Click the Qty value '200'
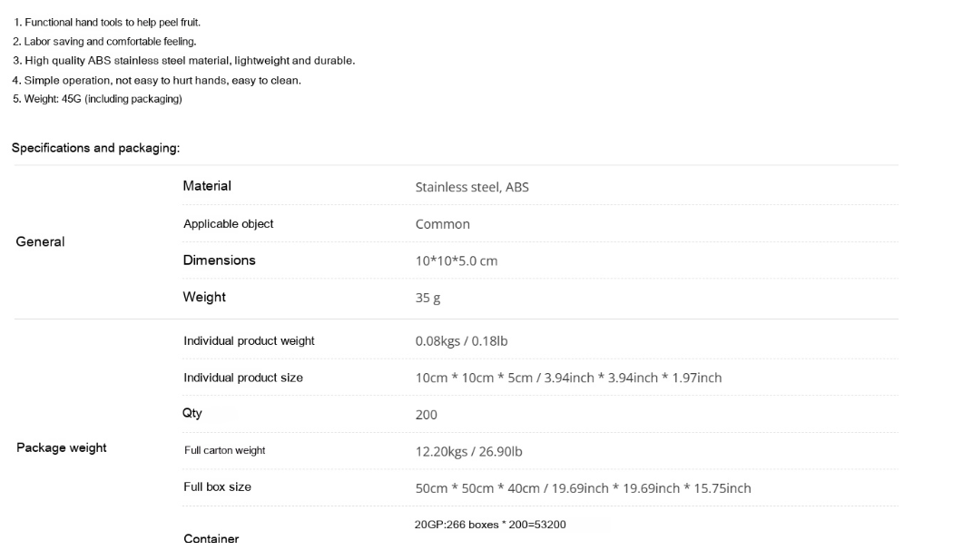This screenshot has height=560, width=963. [427, 415]
